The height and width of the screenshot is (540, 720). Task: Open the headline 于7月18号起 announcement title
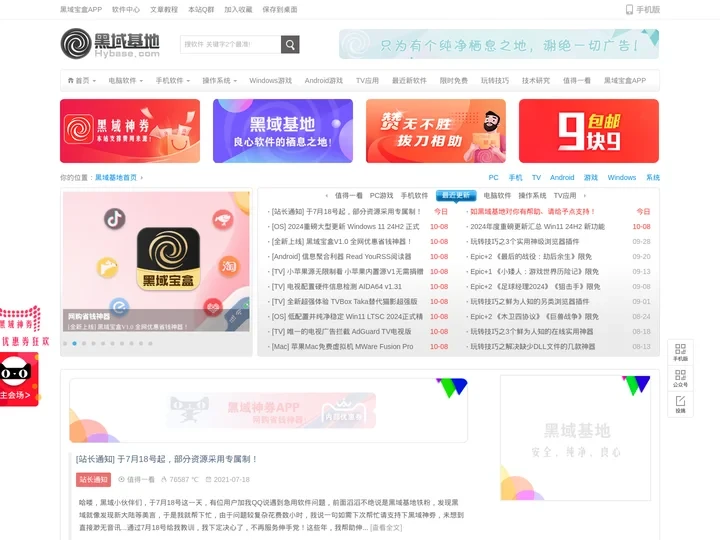click(x=166, y=459)
